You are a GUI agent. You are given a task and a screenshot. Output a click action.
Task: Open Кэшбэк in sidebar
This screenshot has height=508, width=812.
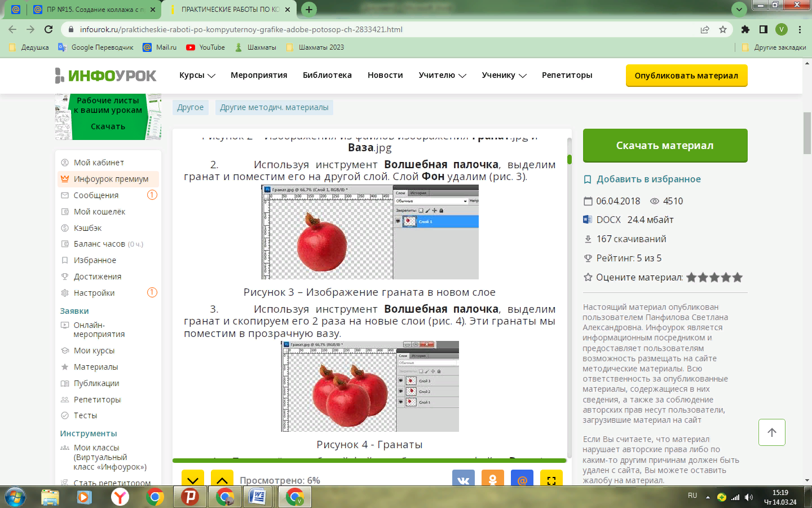[x=87, y=228]
